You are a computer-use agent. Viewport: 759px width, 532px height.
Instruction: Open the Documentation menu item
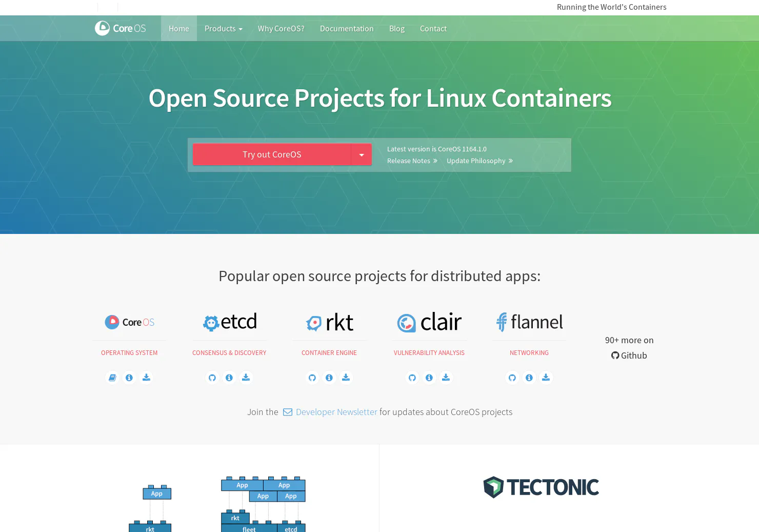[x=347, y=29]
